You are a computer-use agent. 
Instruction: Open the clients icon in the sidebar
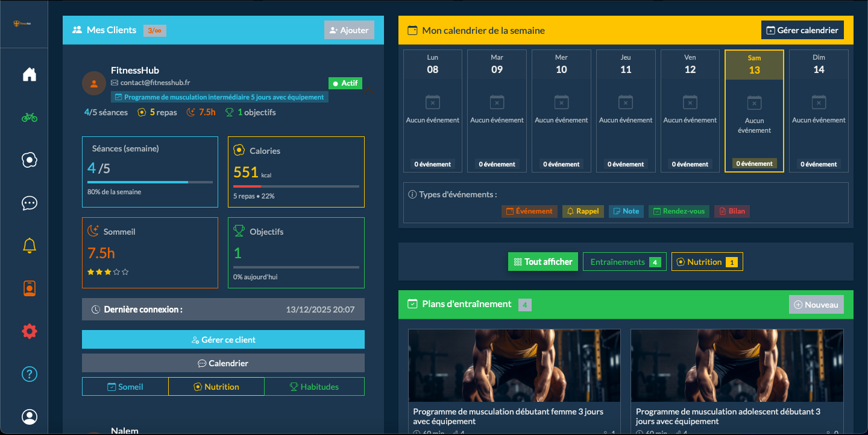tap(29, 160)
